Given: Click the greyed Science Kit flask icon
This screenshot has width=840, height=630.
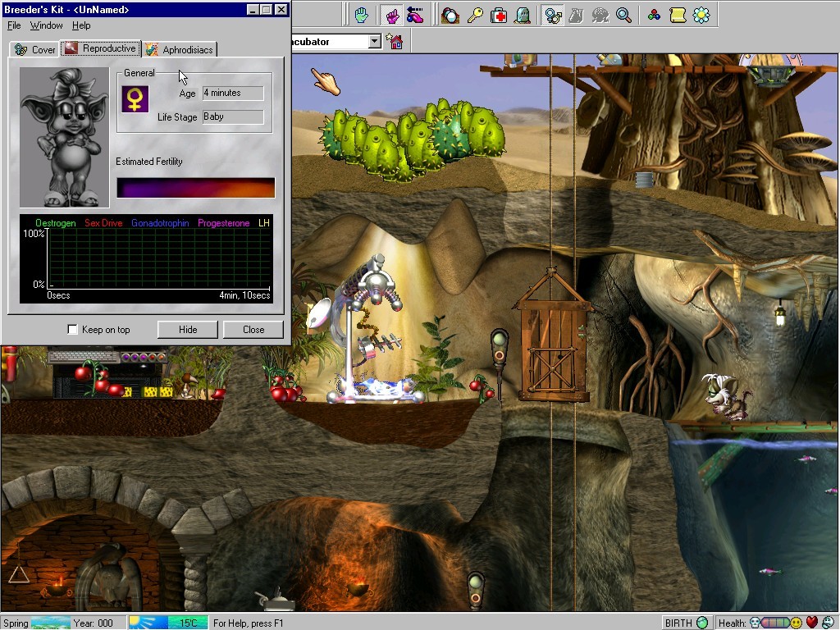Looking at the screenshot, I should pos(576,15).
